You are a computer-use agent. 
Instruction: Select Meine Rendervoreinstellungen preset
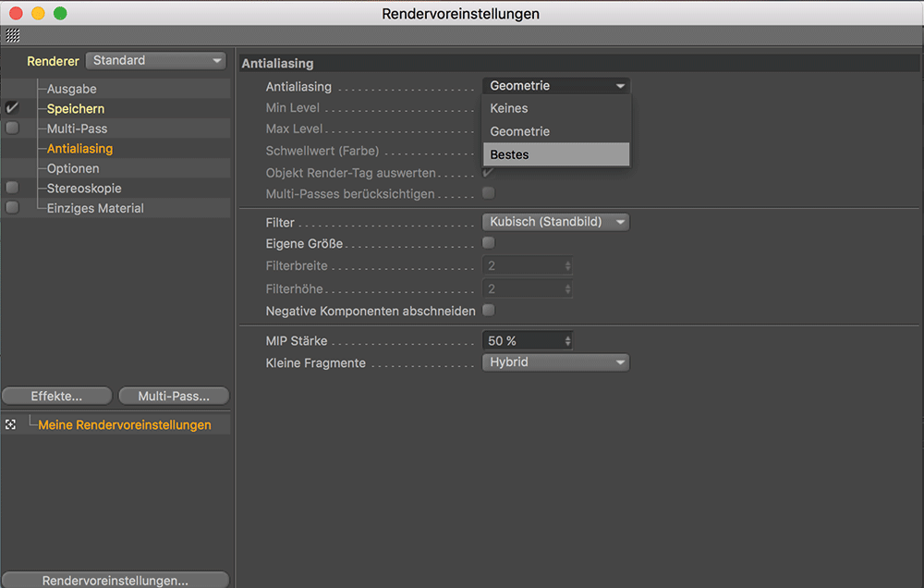(125, 425)
